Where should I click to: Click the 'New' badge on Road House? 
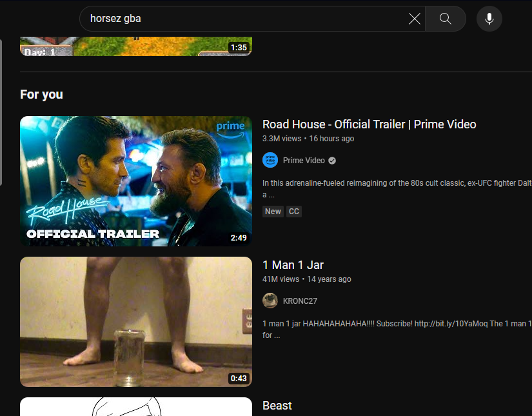click(273, 212)
